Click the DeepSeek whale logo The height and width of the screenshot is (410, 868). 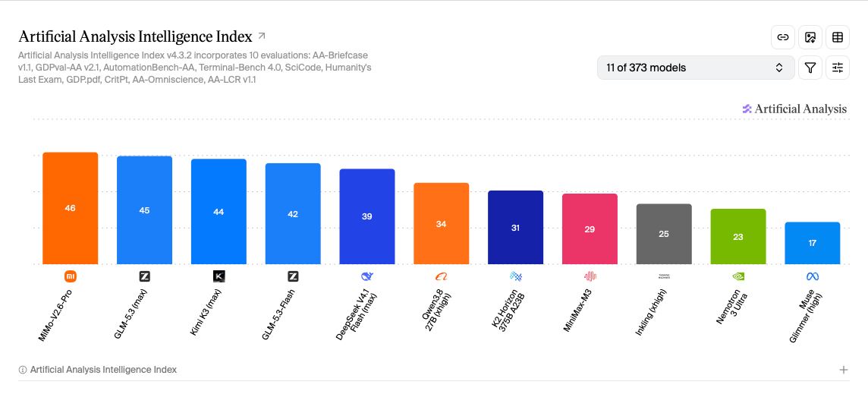[x=367, y=276]
